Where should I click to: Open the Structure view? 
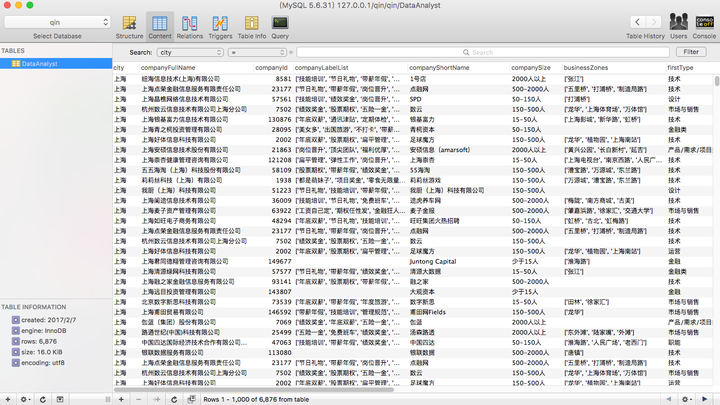(129, 27)
